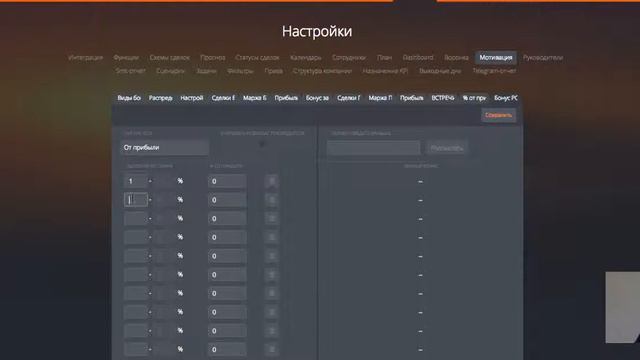
Task: Select the active Мотивация tab
Action: 496,58
